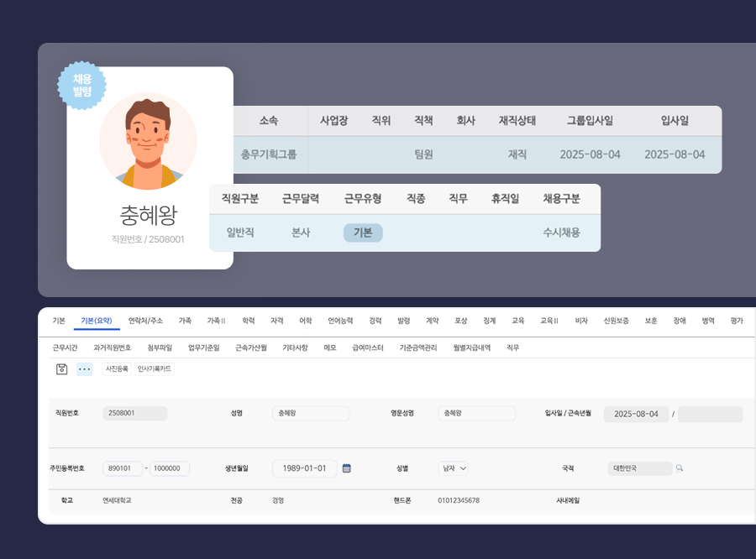
Task: Open the calendar picker beside 생년월일
Action: point(346,469)
